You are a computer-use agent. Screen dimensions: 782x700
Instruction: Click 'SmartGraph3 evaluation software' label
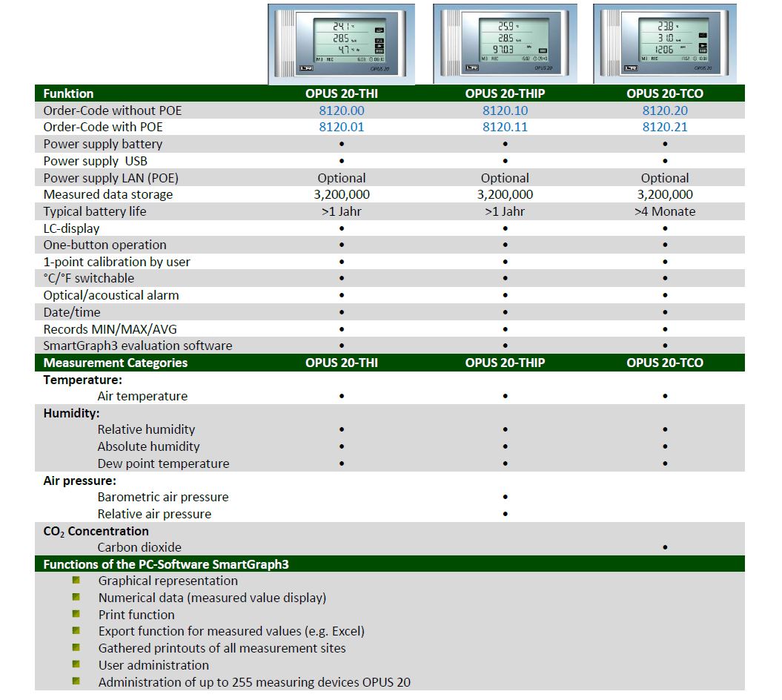pyautogui.click(x=138, y=346)
